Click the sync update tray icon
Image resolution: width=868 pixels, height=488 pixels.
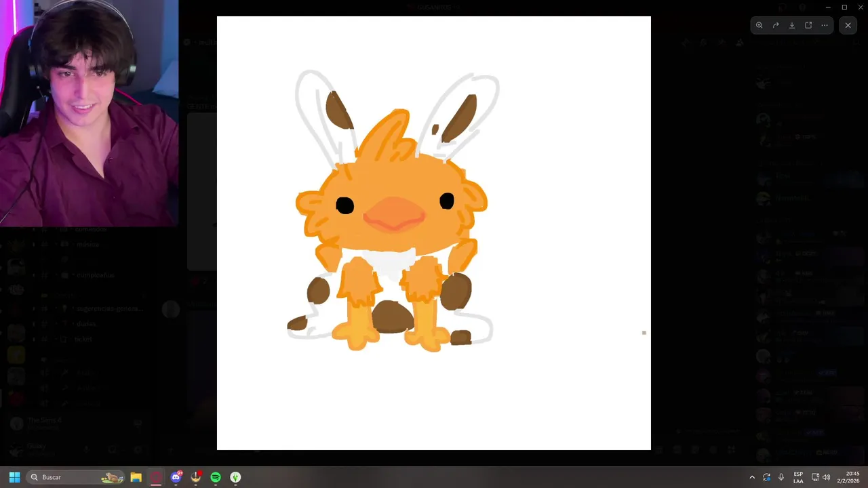click(766, 477)
